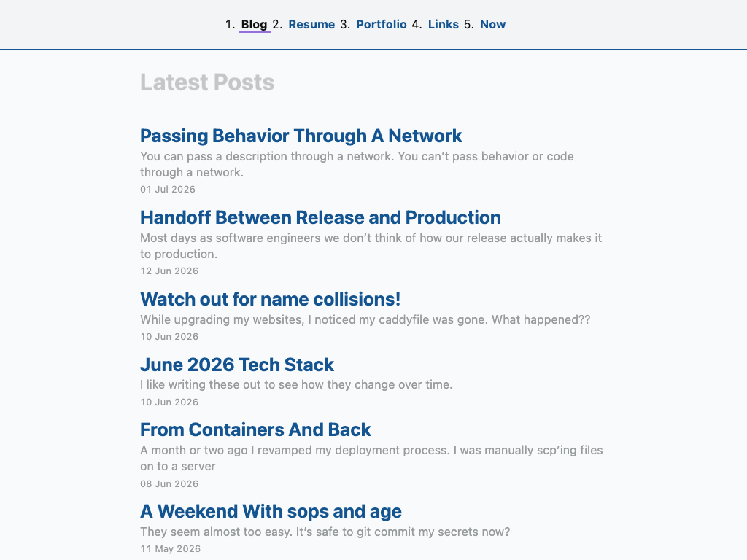Click date under June 2026 Tech Stack
The width and height of the screenshot is (747, 560).
tap(169, 402)
